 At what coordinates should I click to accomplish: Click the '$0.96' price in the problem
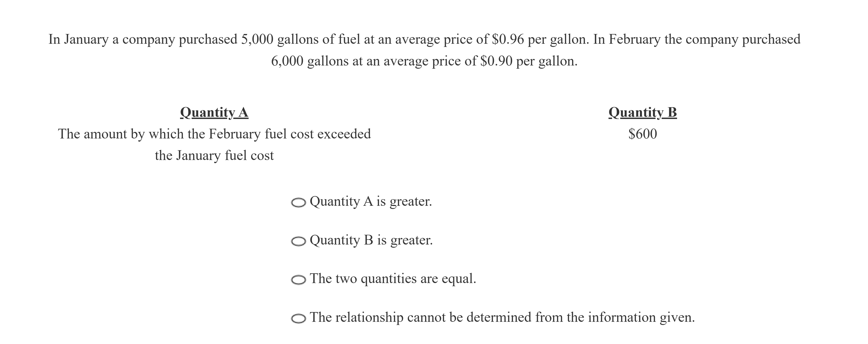508,39
